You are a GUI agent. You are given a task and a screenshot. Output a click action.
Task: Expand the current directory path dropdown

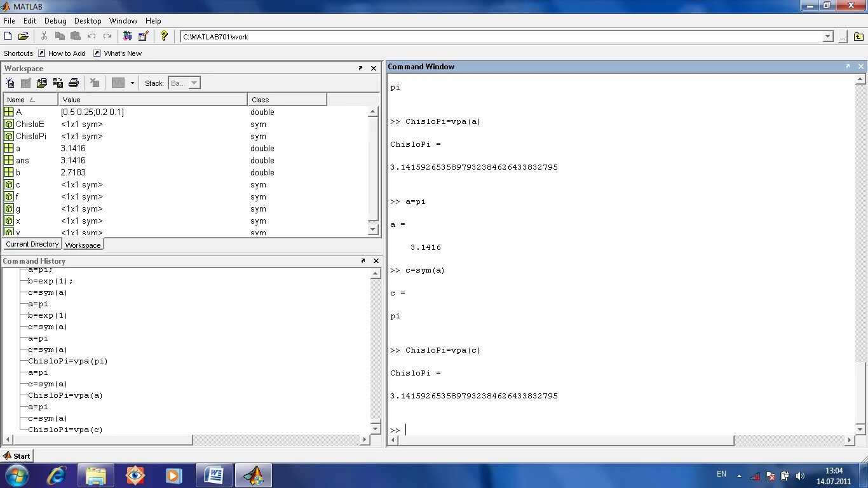(828, 37)
